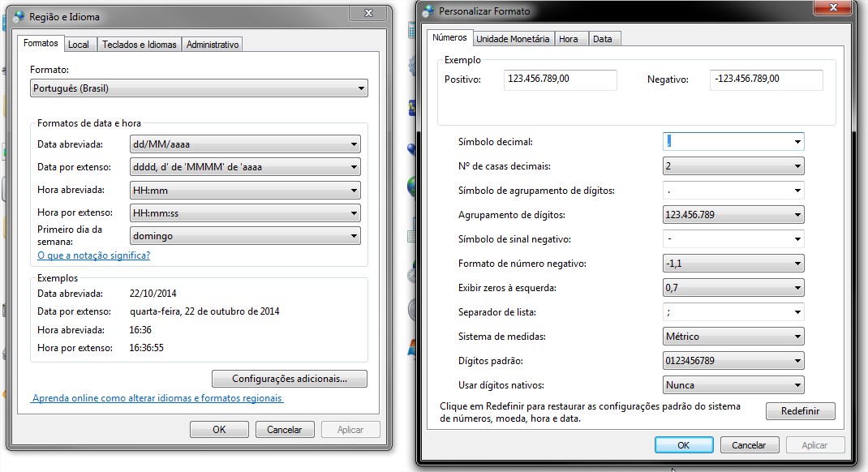Image resolution: width=868 pixels, height=472 pixels.
Task: Open the Unidade Monetária tab
Action: (x=513, y=39)
